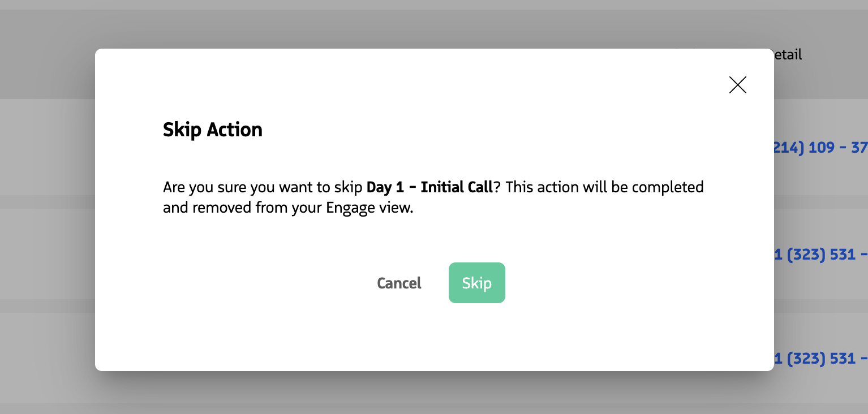Click the confirmation message text in the dialog
868x414 pixels.
[x=433, y=197]
